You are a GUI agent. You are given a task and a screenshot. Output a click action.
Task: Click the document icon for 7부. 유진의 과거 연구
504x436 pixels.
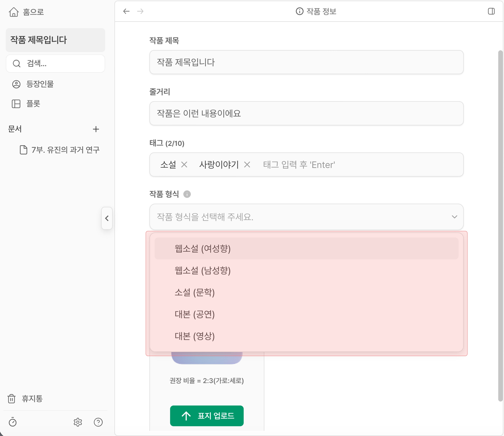click(23, 150)
